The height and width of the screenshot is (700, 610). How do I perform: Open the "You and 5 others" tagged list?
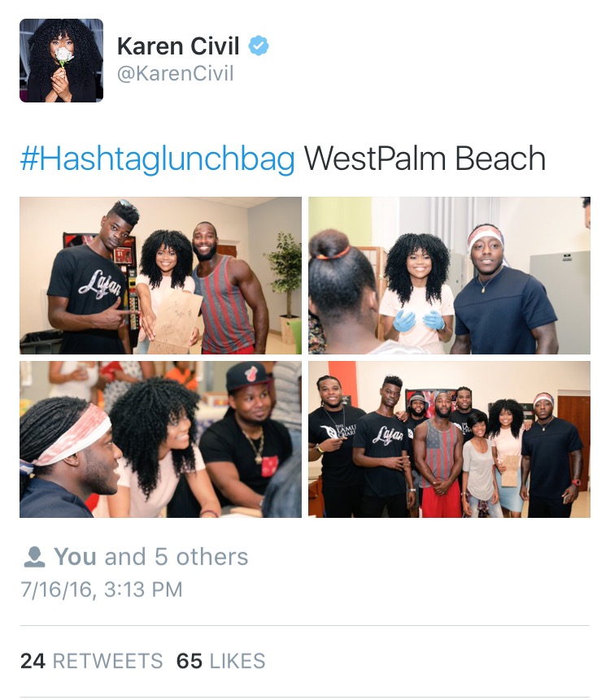pyautogui.click(x=136, y=557)
